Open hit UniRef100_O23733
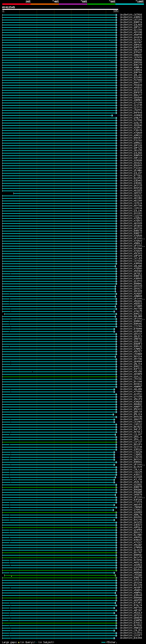 [131, 108]
